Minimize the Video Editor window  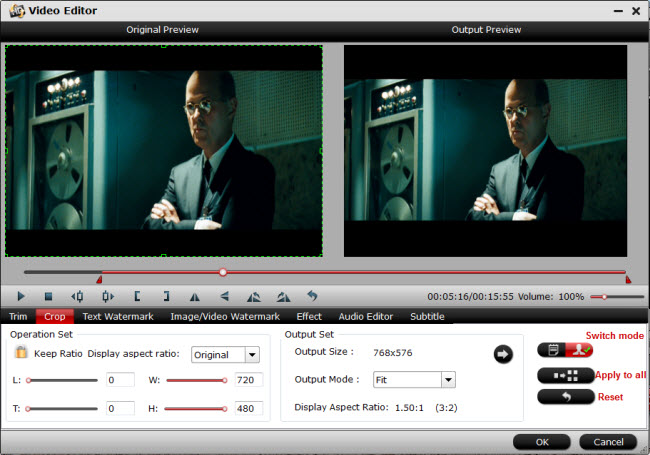point(618,11)
